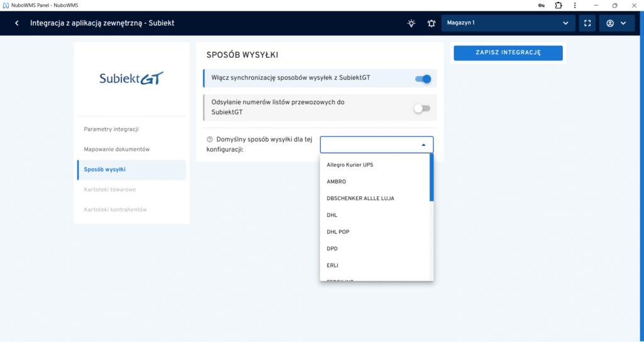Screen dimensions: 644x342
Task: Click the password key icon in title bar
Action: (541, 5)
